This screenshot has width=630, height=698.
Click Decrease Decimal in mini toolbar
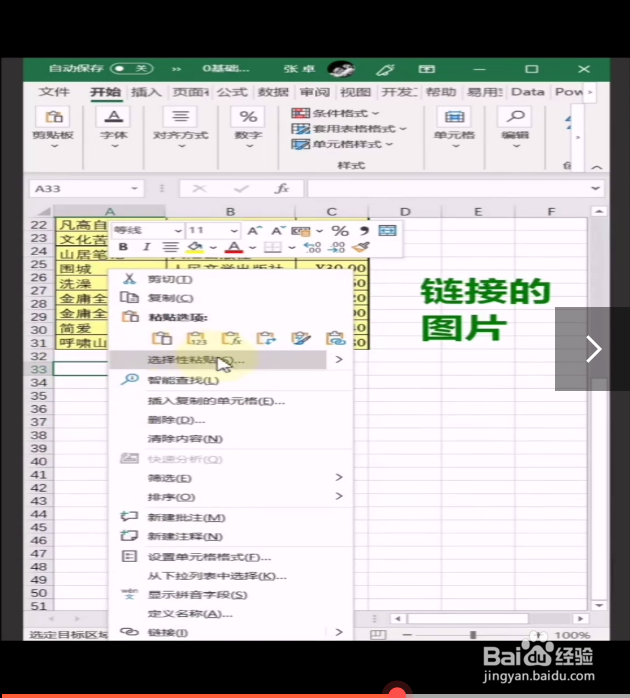[x=336, y=247]
